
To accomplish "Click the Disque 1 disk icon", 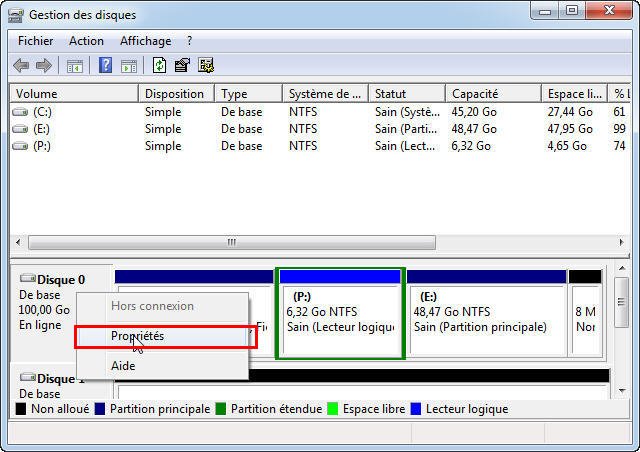I will 28,377.
